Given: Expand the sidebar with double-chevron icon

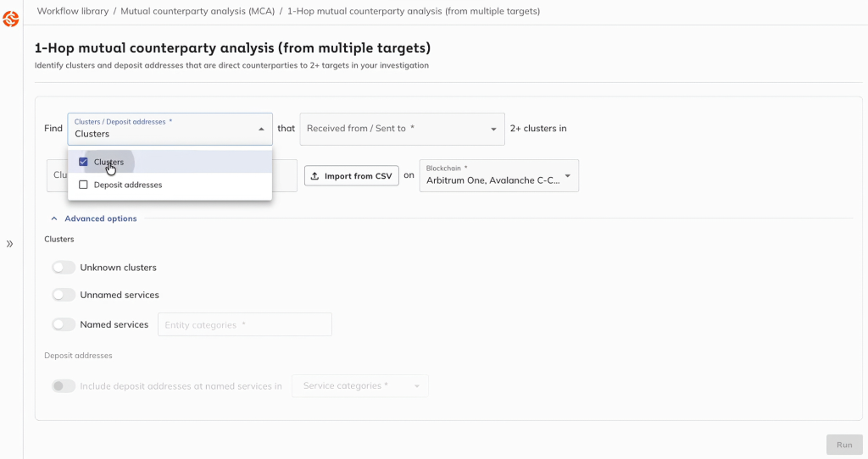Looking at the screenshot, I should [x=10, y=244].
